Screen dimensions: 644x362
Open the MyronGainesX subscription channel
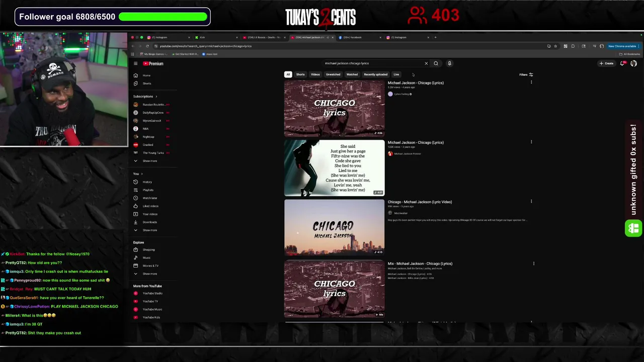point(151,121)
